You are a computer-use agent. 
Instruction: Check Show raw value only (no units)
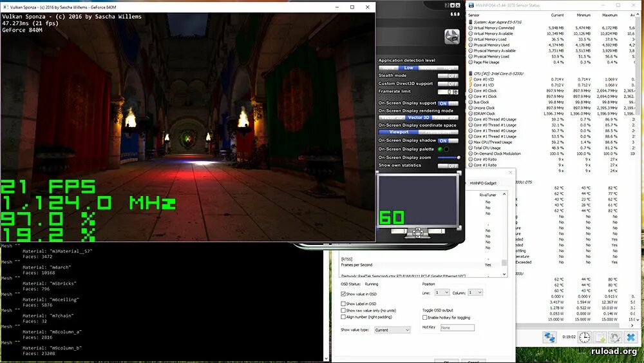343,310
